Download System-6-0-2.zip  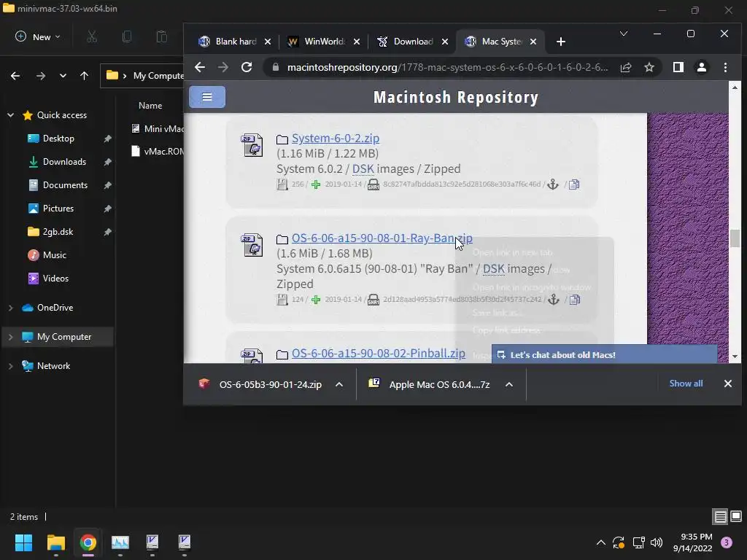coord(336,138)
